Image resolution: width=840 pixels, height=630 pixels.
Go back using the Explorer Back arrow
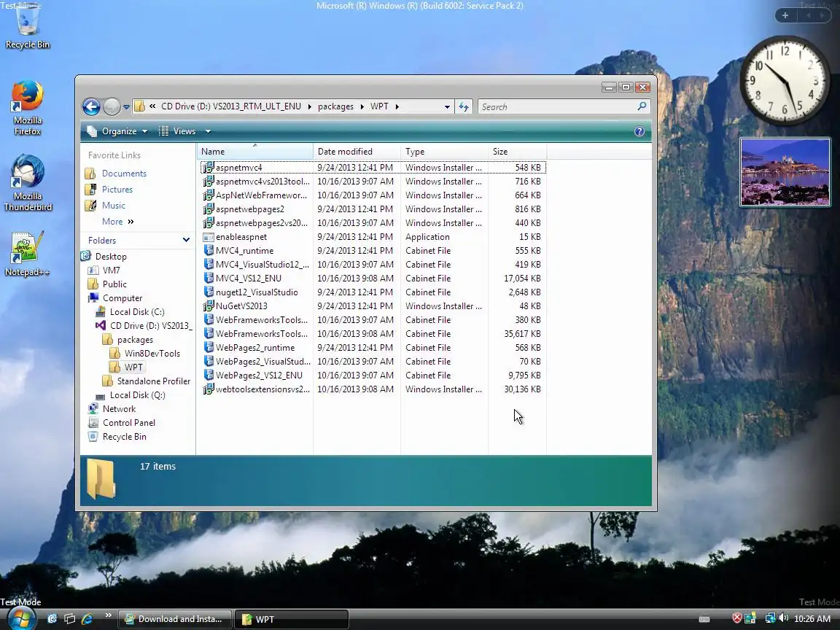coord(92,106)
